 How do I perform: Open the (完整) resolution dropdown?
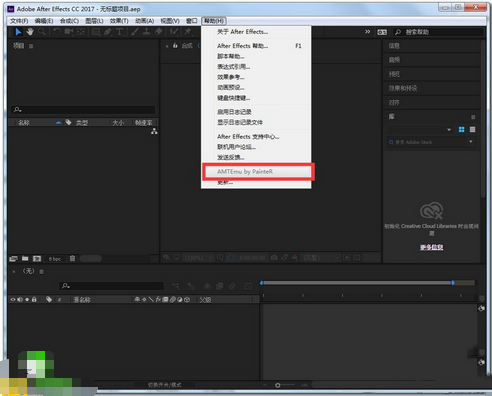pos(321,257)
